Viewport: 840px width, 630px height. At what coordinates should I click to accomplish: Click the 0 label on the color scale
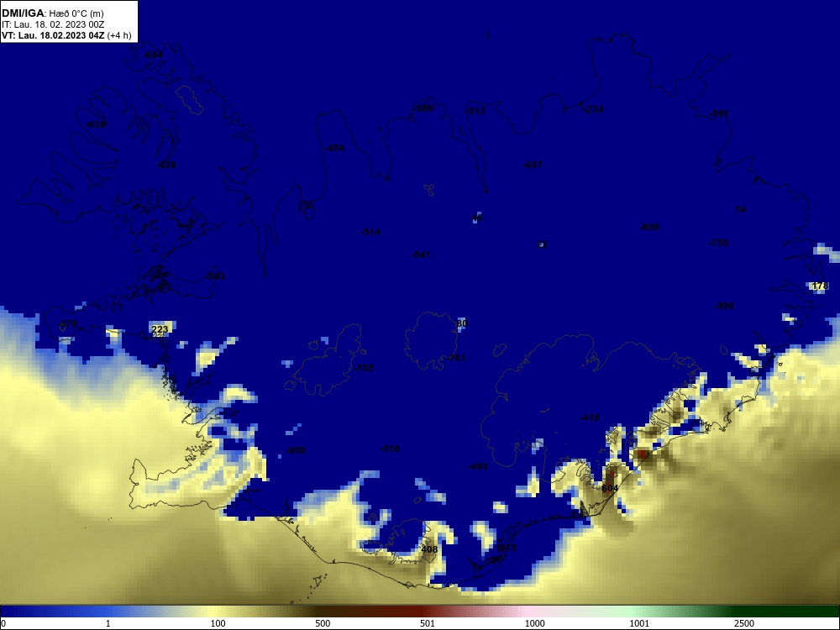(x=3, y=623)
